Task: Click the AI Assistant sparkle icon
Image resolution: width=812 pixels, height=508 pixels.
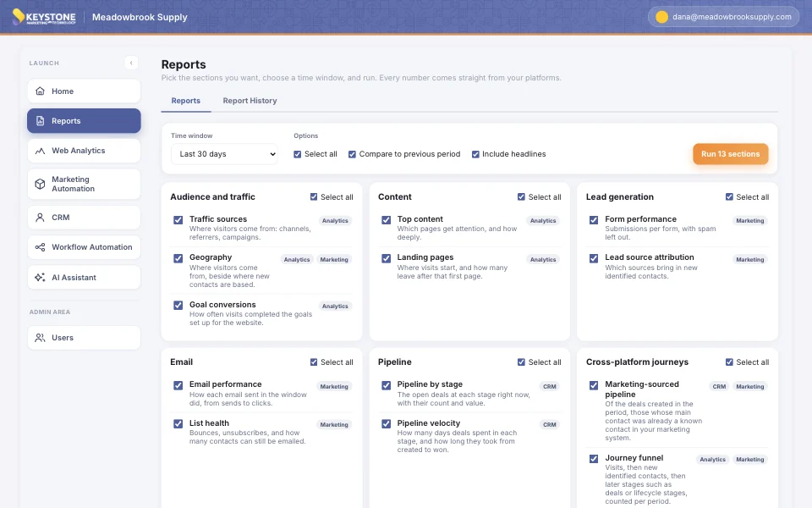Action: pos(40,278)
